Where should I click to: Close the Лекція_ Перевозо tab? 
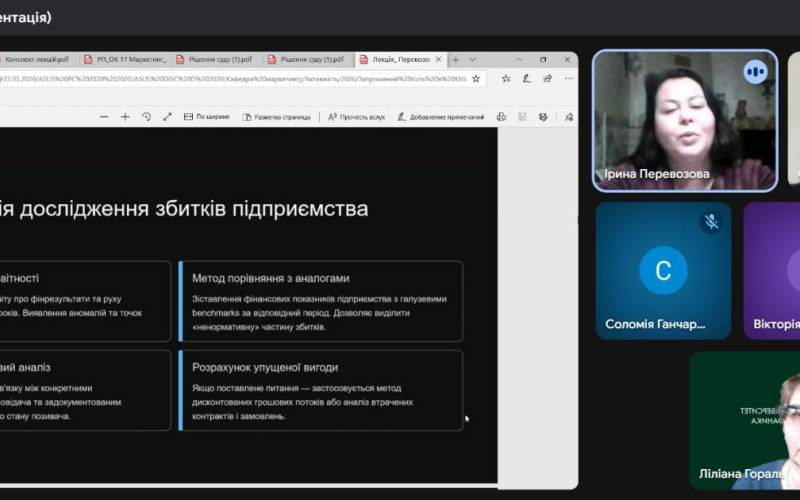438,60
